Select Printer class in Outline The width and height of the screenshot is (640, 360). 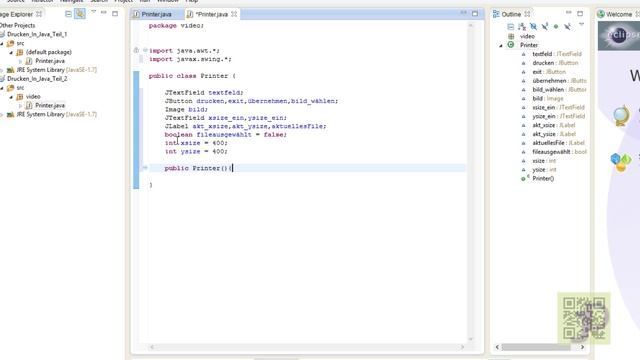[529, 45]
